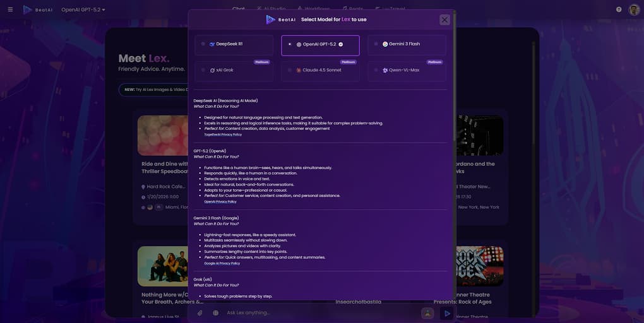Select the Qwen-VL-Max model option
644x323 pixels.
[407, 71]
